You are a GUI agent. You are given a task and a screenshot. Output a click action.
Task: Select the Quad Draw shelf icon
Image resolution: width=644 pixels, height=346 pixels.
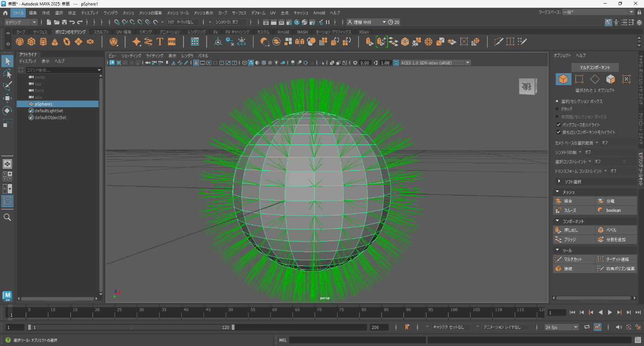[522, 42]
